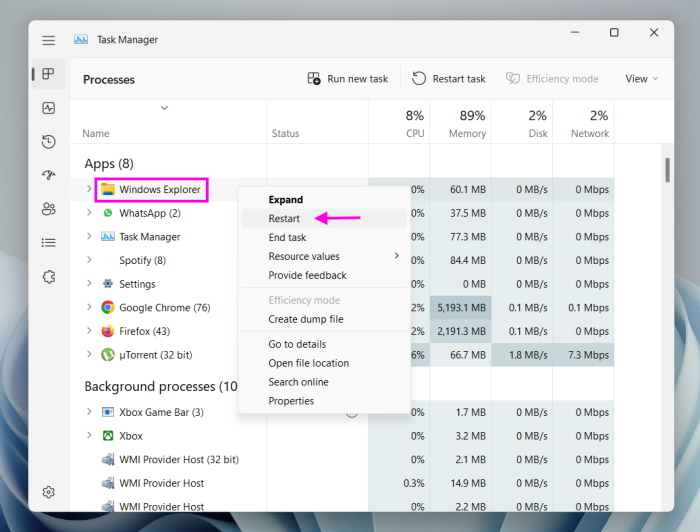Open the Users sidebar icon
The width and height of the screenshot is (700, 532).
(48, 209)
